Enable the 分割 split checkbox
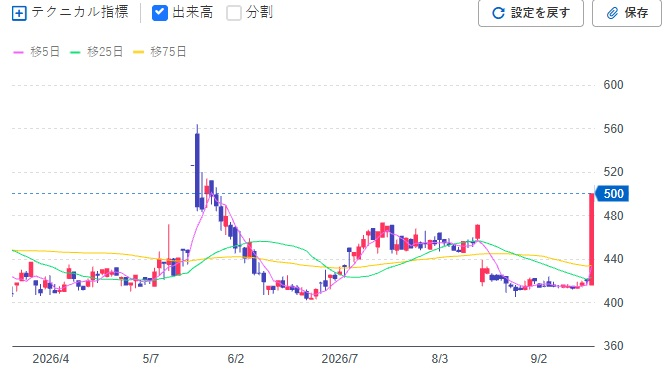Viewport: 672px width, 375px height. 234,12
